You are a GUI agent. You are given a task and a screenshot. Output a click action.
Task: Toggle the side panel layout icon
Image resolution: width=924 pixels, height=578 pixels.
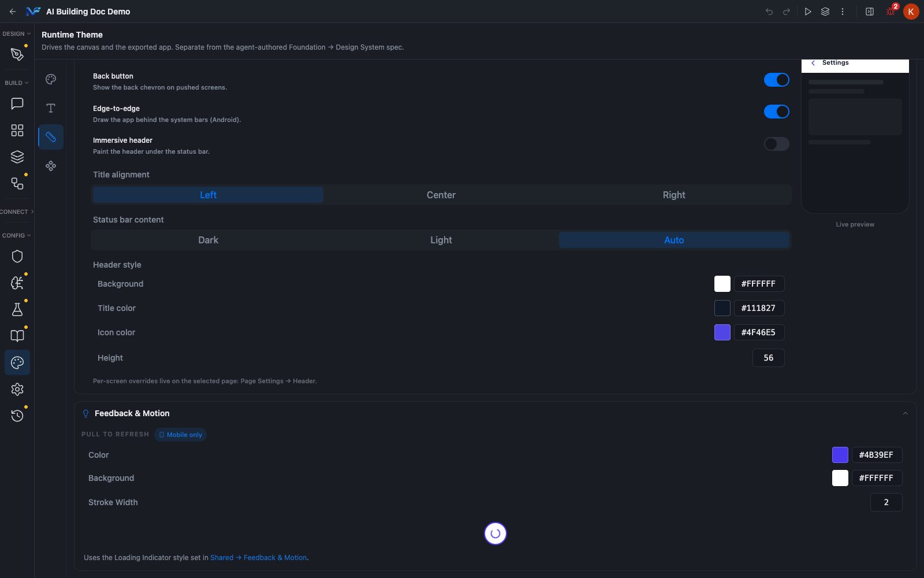click(x=870, y=12)
